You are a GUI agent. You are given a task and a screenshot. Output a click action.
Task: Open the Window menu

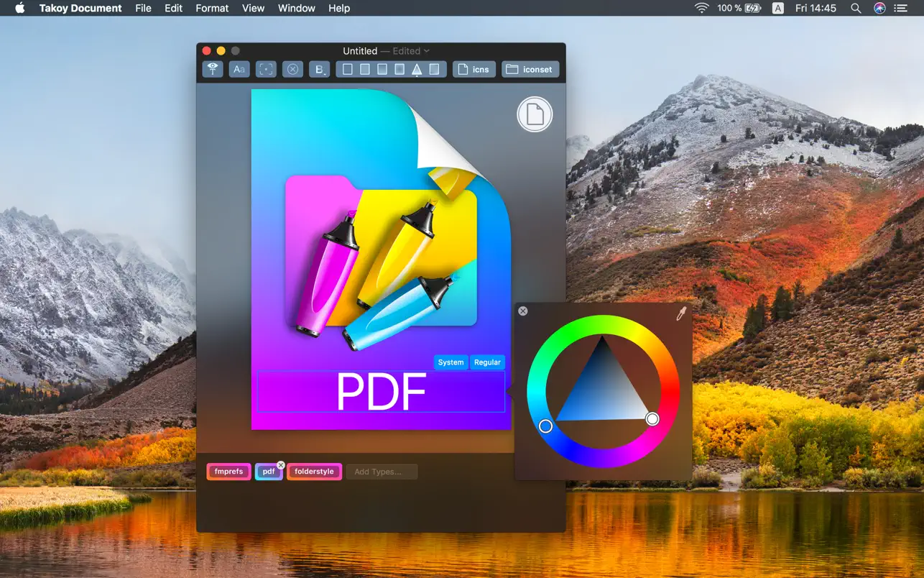point(296,8)
